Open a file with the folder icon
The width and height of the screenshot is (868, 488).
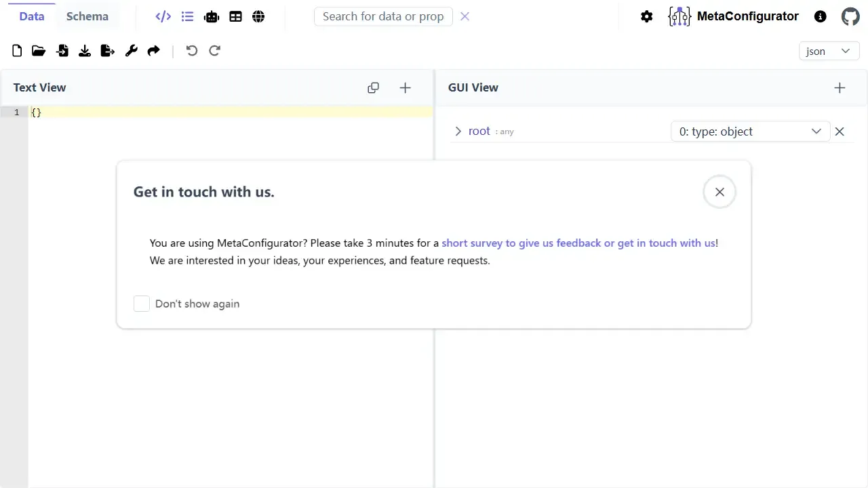click(39, 51)
